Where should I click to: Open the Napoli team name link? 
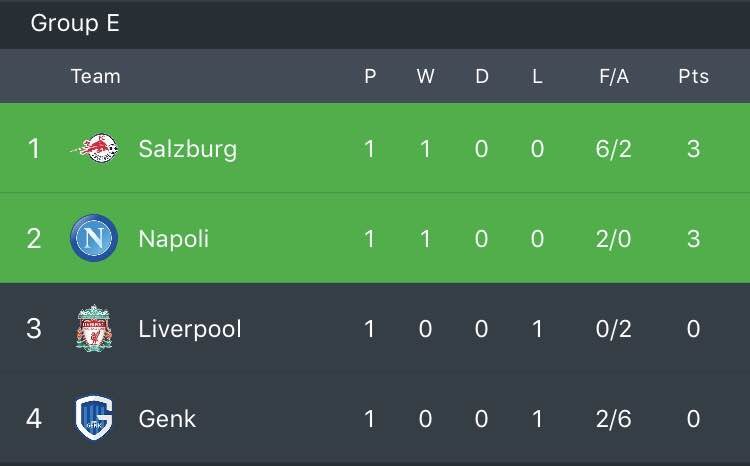tap(174, 238)
